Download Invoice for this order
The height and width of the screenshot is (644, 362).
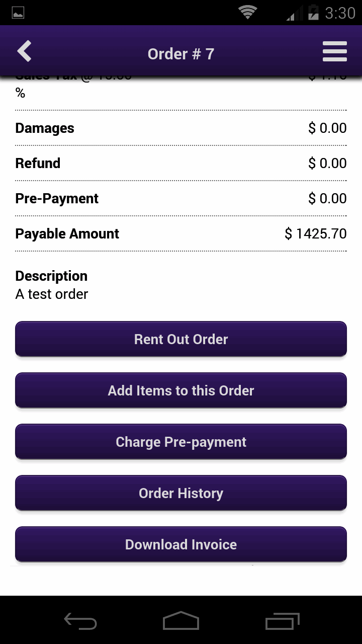(181, 544)
